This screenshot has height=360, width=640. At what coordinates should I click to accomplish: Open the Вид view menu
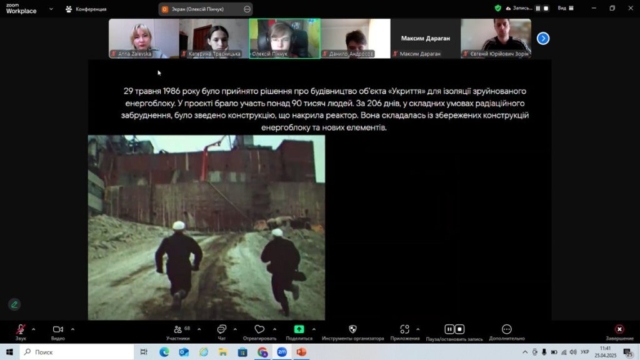pyautogui.click(x=566, y=8)
